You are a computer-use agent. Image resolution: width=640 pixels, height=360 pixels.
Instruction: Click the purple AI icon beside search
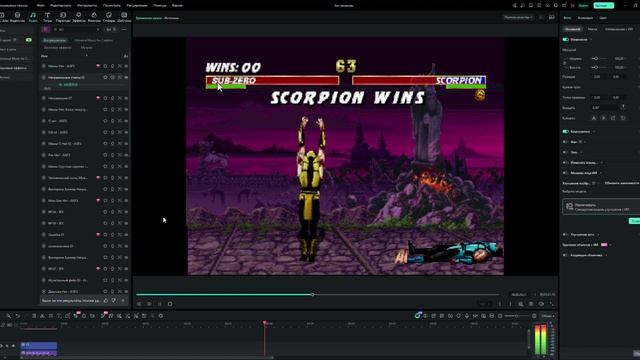(46, 29)
